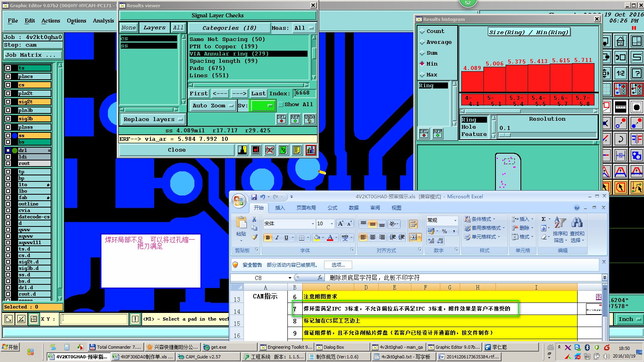Click the overlapping blue shapes icon
Image resolution: width=644 pixels, height=362 pixels.
[x=636, y=155]
